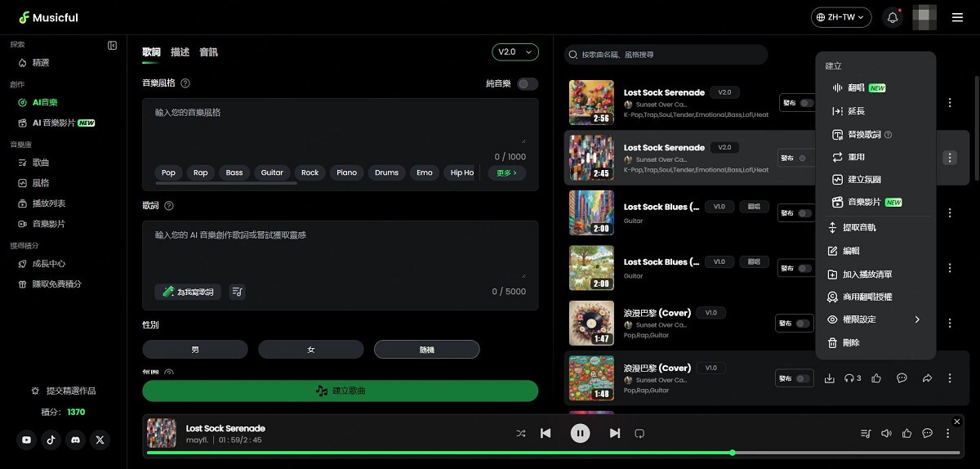Image resolution: width=980 pixels, height=469 pixels.
Task: Expand the 權限設定 submenu
Action: pos(875,319)
